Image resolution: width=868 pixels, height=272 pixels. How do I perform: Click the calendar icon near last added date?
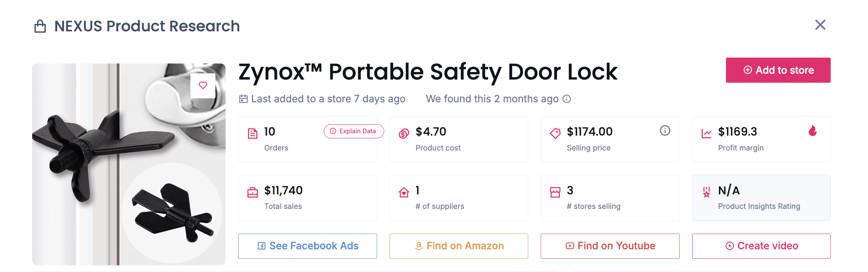click(x=243, y=99)
